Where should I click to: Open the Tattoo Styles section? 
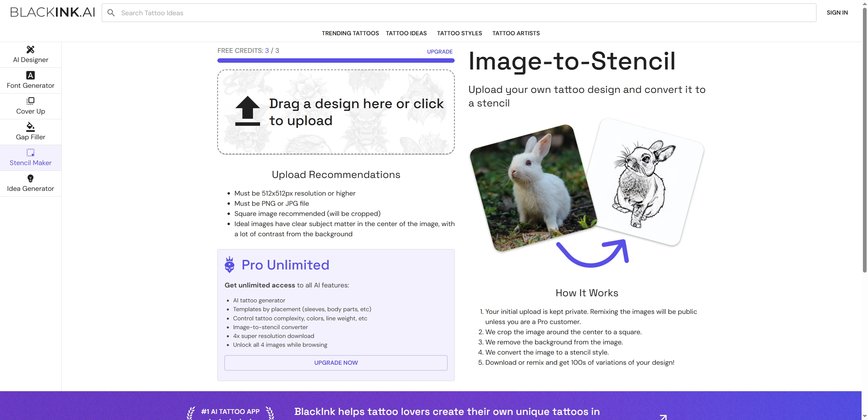[459, 33]
